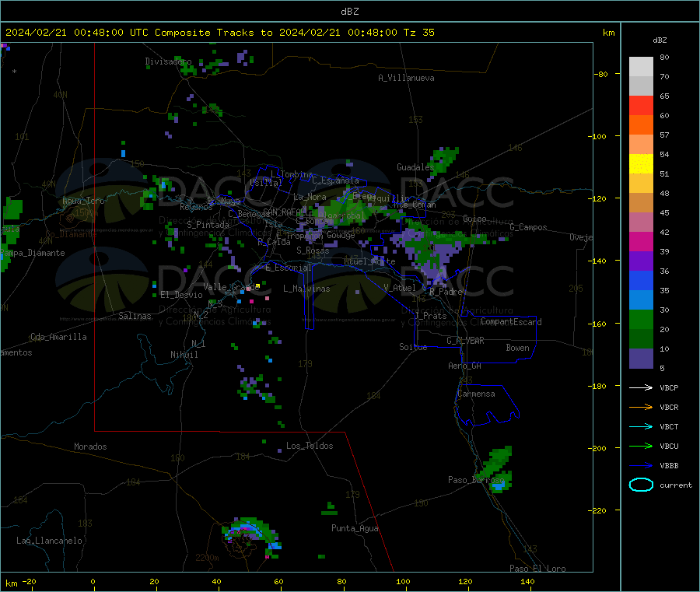700x592 pixels.
Task: Click the curved storm cell near the 2200m contour
Action: click(x=251, y=537)
